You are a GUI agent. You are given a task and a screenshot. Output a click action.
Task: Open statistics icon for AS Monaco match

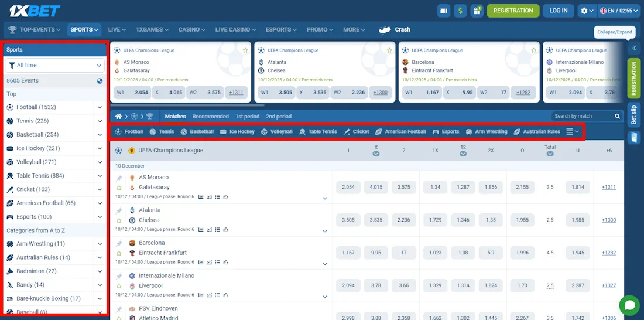[201, 196]
